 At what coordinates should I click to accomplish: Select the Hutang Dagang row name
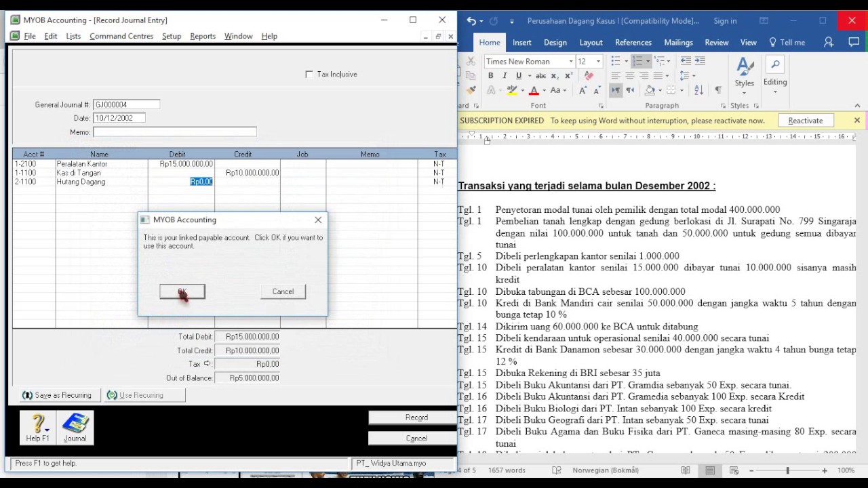[x=81, y=182]
